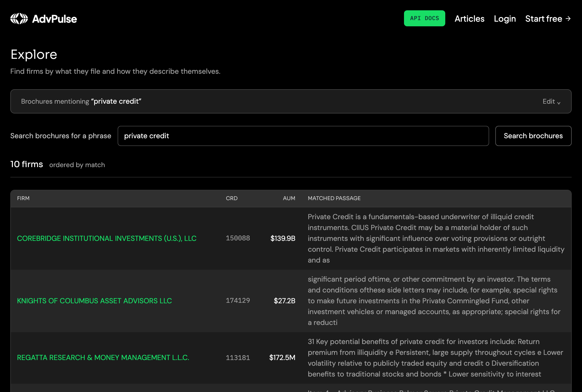Open Corebridge Institutional Investments firm link
The height and width of the screenshot is (392, 582).
tap(107, 238)
